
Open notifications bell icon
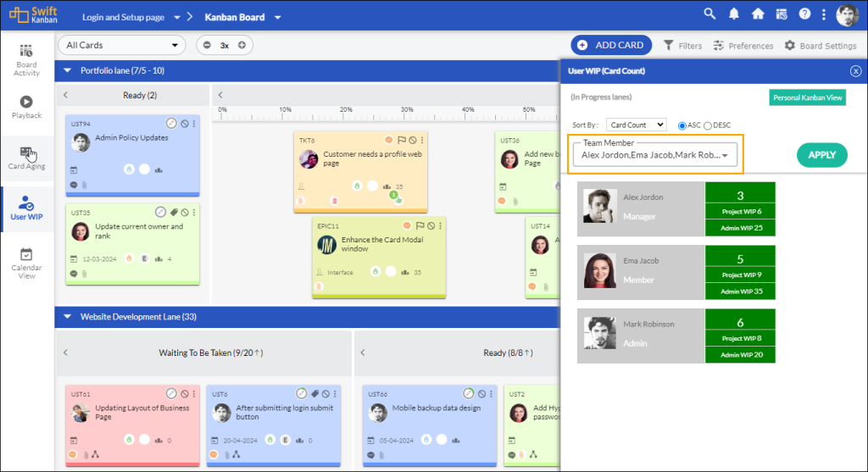(x=733, y=14)
